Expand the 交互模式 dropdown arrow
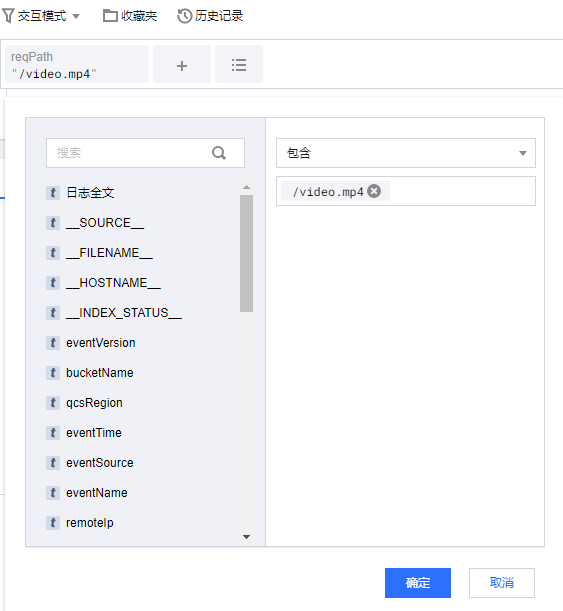Image resolution: width=563 pixels, height=611 pixels. (x=76, y=16)
